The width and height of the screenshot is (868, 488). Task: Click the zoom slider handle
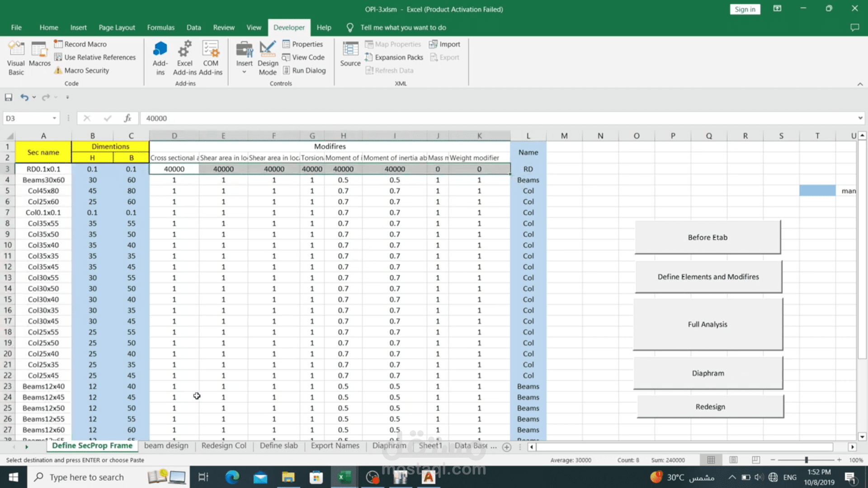[x=806, y=460]
